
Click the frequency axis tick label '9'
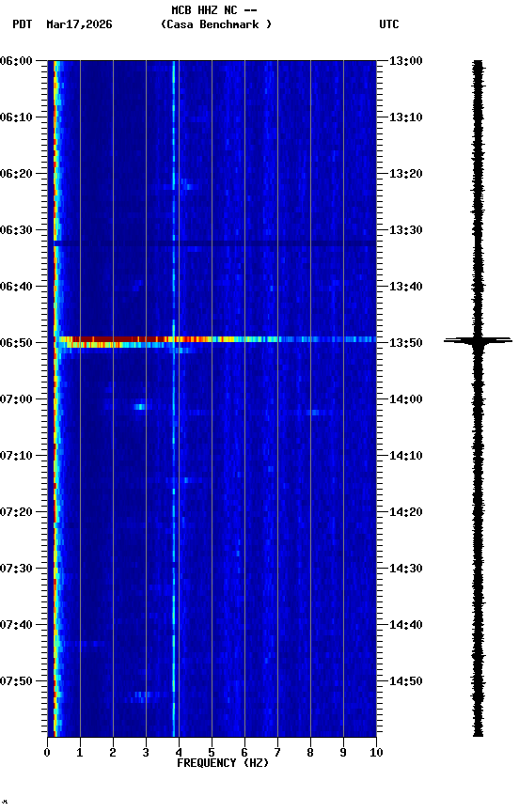[x=343, y=753]
